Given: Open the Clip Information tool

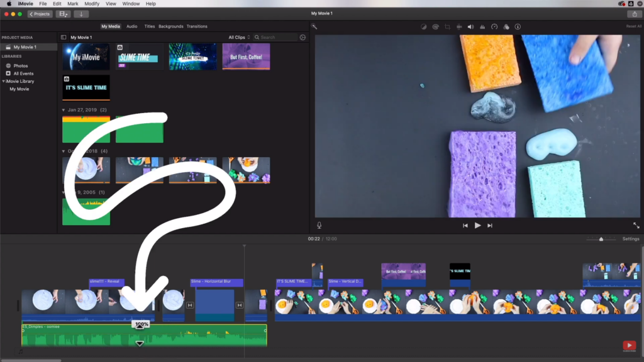Looking at the screenshot, I should pyautogui.click(x=518, y=26).
